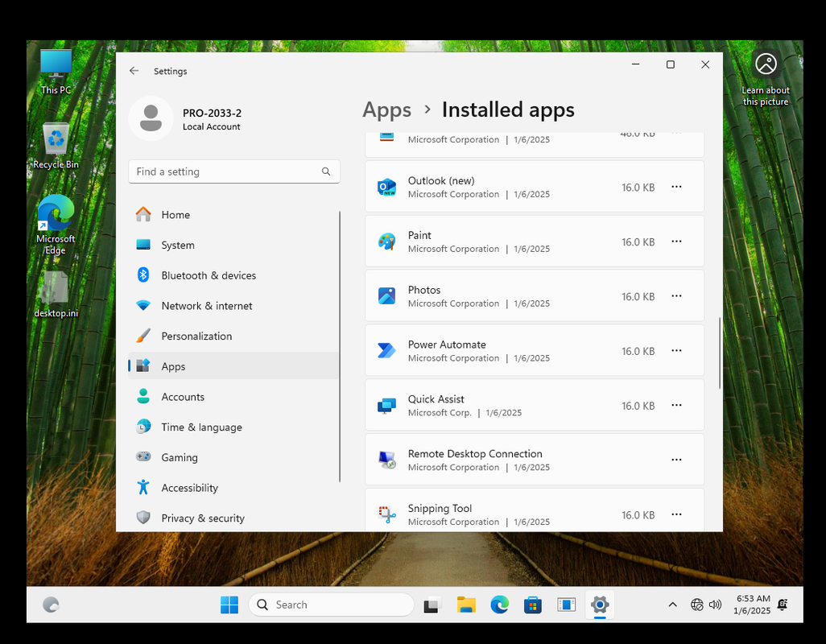Click the network globe tray icon
Image resolution: width=826 pixels, height=644 pixels.
pos(697,605)
